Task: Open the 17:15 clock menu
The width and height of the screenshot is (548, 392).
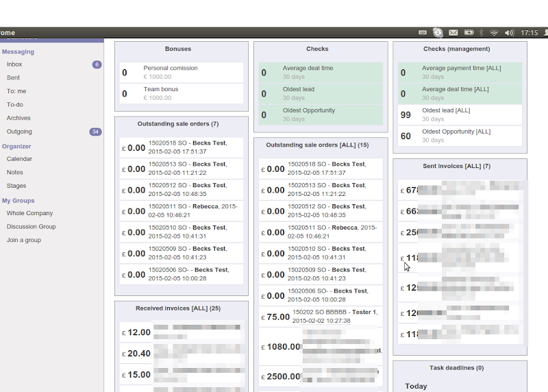Action: pyautogui.click(x=529, y=33)
